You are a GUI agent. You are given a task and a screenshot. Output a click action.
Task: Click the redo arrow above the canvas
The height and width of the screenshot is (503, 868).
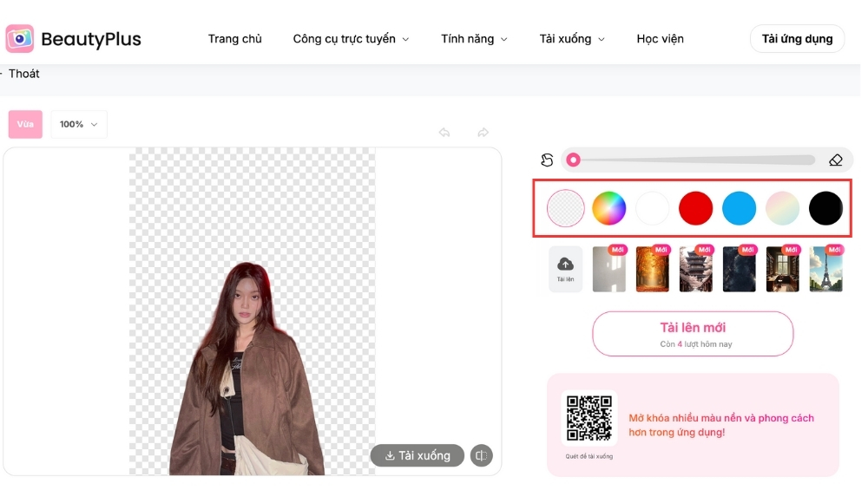(x=483, y=132)
